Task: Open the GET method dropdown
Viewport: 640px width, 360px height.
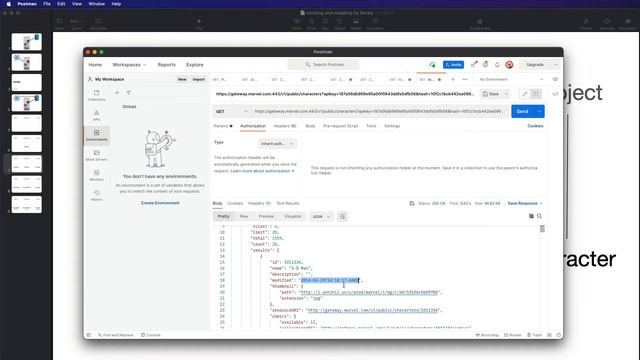Action: (231, 111)
